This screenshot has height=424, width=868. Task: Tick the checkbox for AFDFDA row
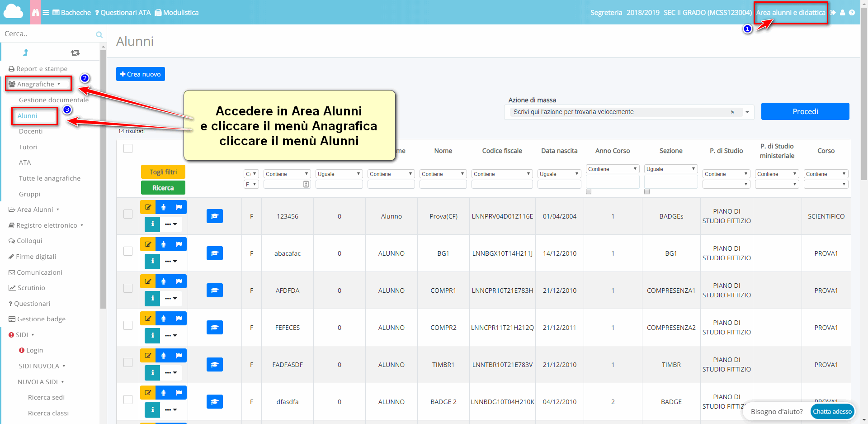tap(128, 288)
